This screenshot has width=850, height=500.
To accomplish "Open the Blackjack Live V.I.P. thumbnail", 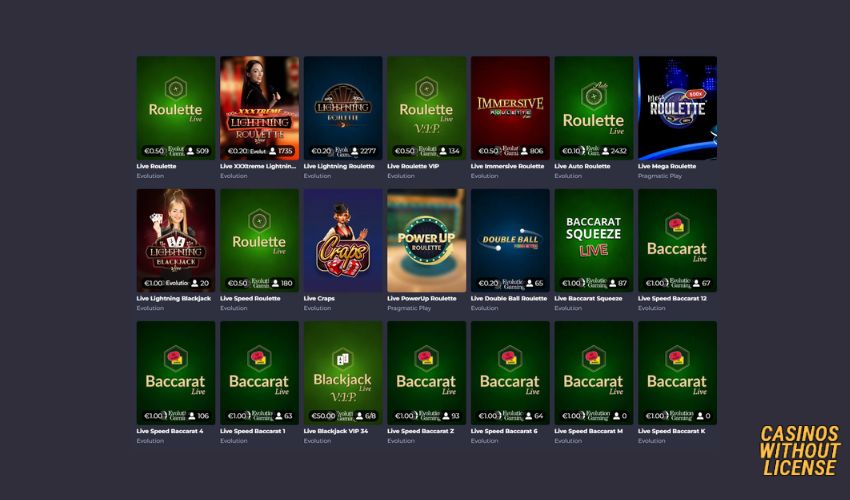I will click(x=343, y=373).
